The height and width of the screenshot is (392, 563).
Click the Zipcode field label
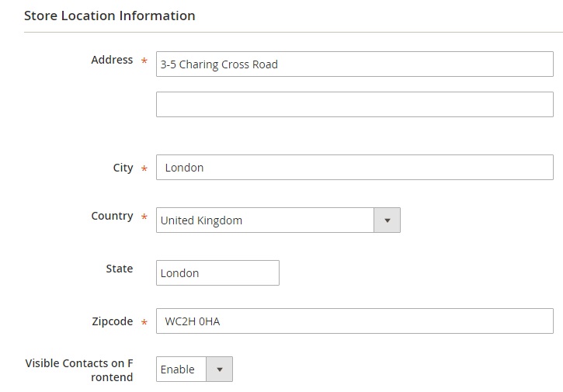click(x=113, y=321)
